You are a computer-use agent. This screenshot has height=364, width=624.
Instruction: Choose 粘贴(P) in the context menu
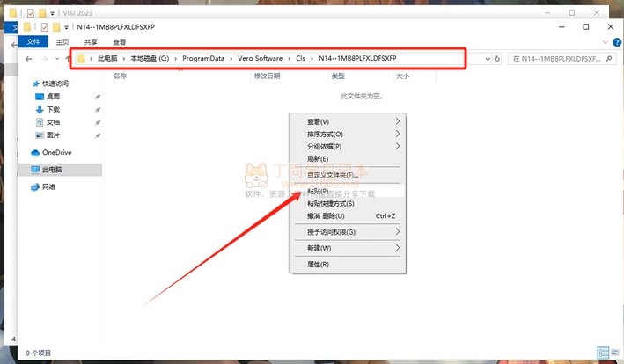click(x=348, y=191)
